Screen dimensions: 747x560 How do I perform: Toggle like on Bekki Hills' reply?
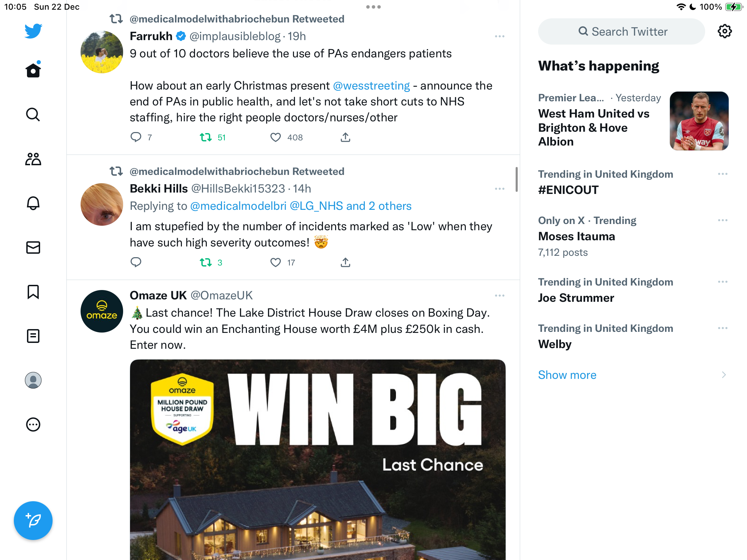click(x=276, y=263)
